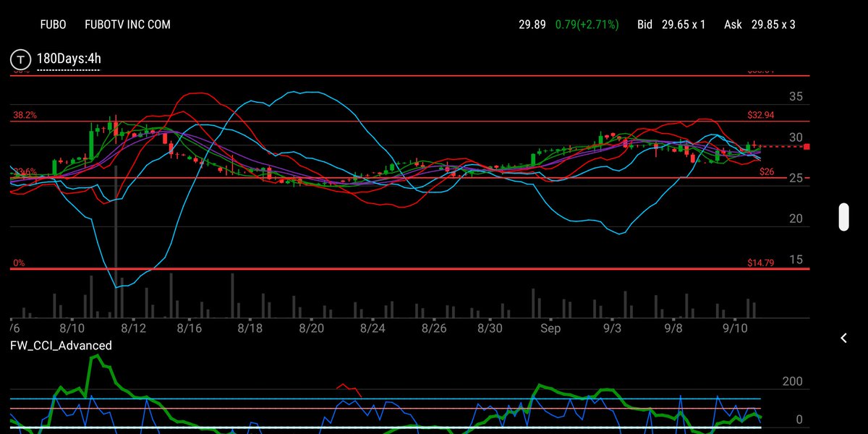Screen dimensions: 868x434
Task: Tap the $32.94 Fibonacci level label
Action: pyautogui.click(x=761, y=115)
